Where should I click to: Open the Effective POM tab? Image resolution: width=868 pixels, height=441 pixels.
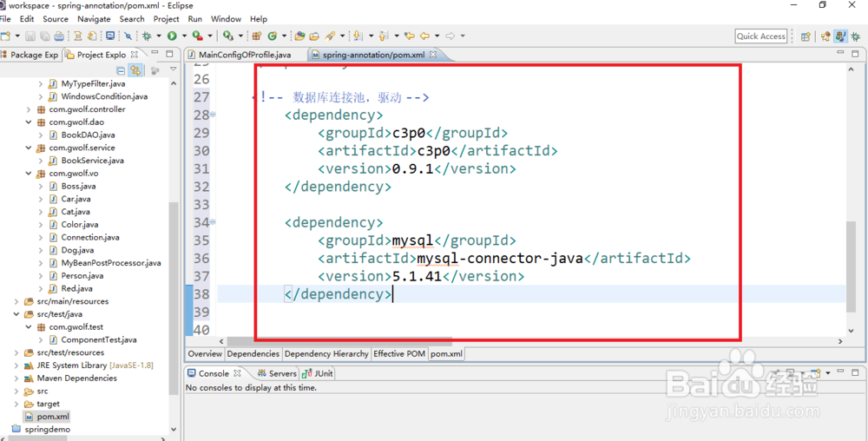(x=399, y=353)
